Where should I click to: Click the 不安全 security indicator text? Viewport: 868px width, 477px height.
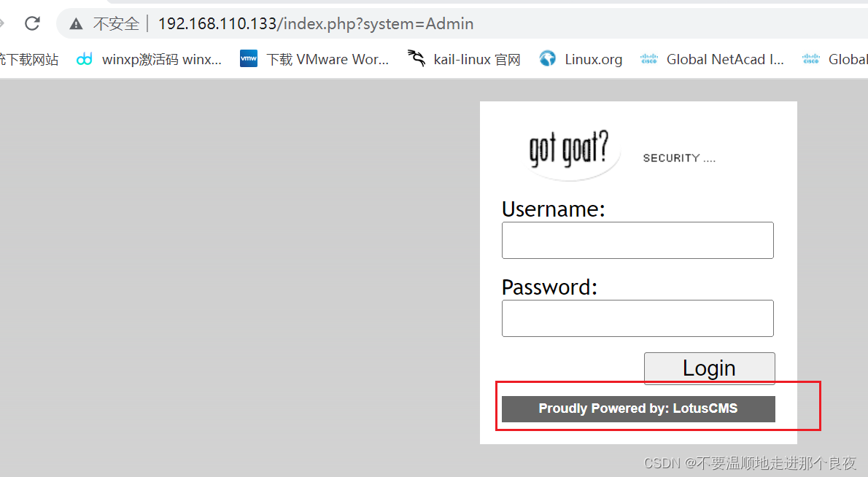[116, 24]
